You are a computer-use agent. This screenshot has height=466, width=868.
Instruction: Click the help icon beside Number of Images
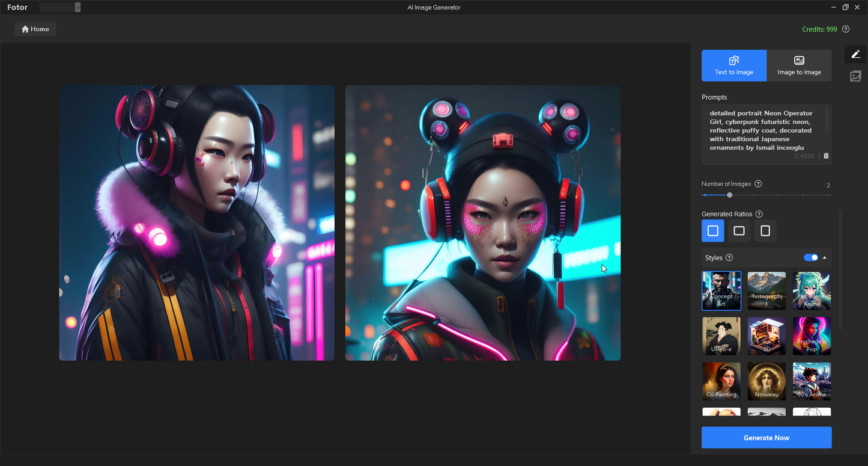click(x=758, y=184)
